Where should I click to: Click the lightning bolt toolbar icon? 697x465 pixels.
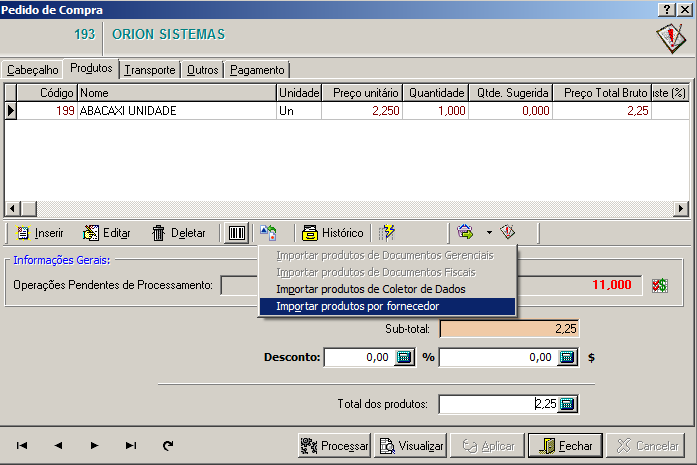pos(387,233)
